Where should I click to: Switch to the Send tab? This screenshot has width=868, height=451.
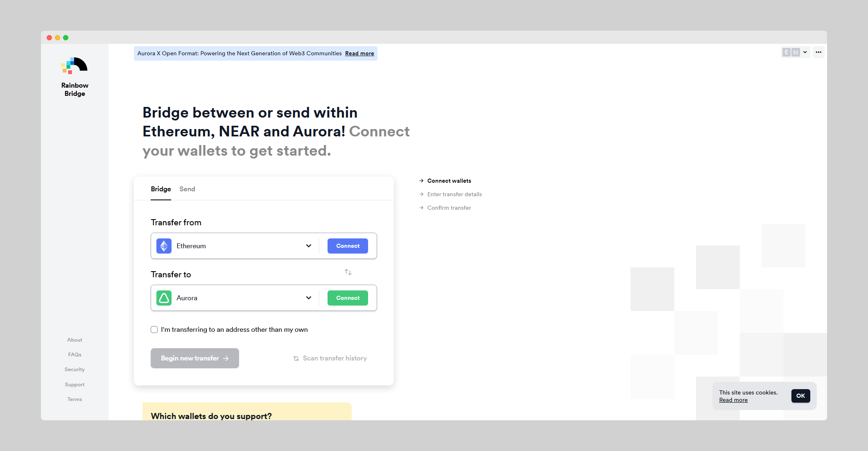click(187, 189)
